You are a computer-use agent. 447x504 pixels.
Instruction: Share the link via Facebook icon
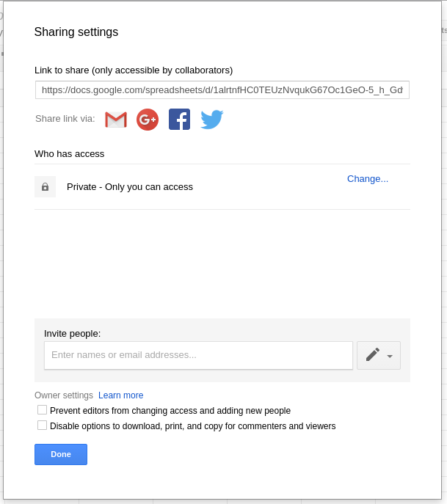[x=179, y=120]
